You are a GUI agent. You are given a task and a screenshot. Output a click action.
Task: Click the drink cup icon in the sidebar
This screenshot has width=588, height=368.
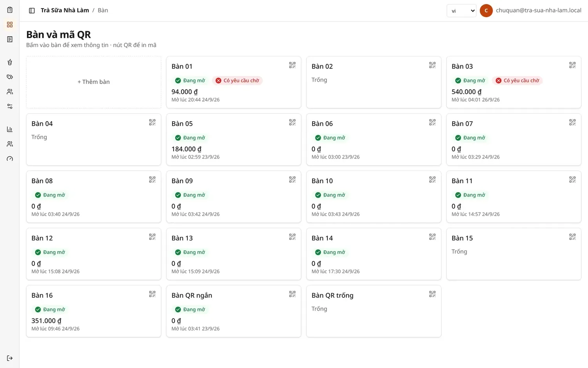point(10,62)
